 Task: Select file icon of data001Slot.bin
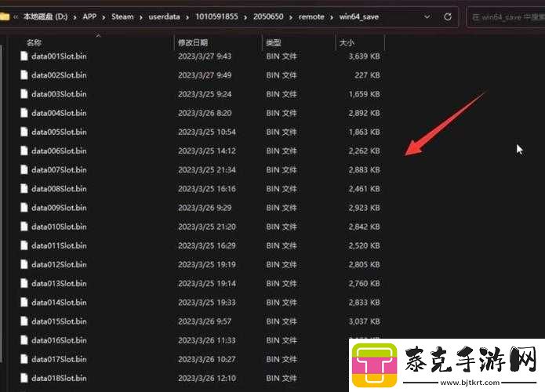coord(24,56)
